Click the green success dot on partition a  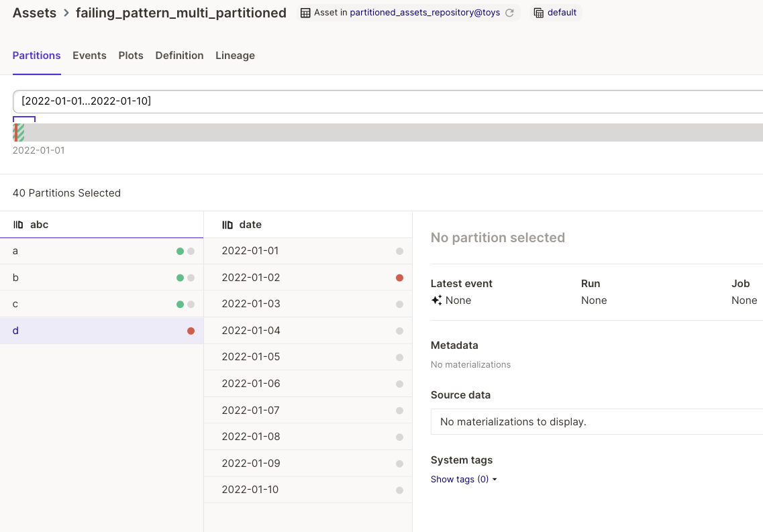click(179, 251)
